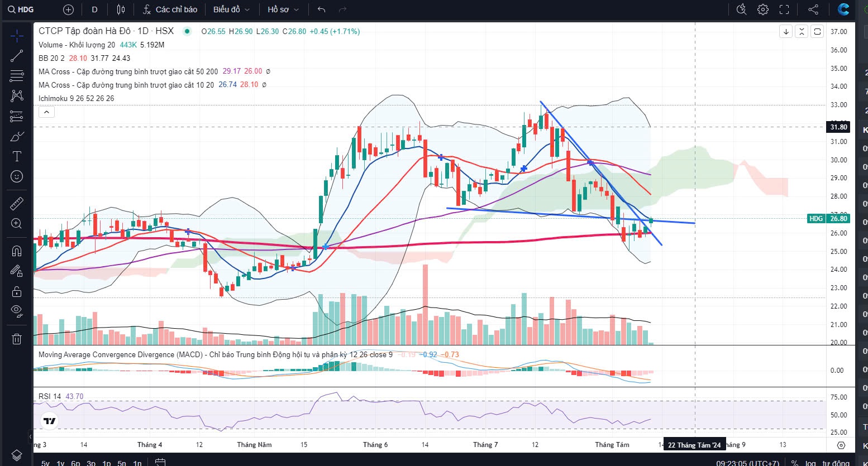Toggle lock all drawings

[x=17, y=291]
